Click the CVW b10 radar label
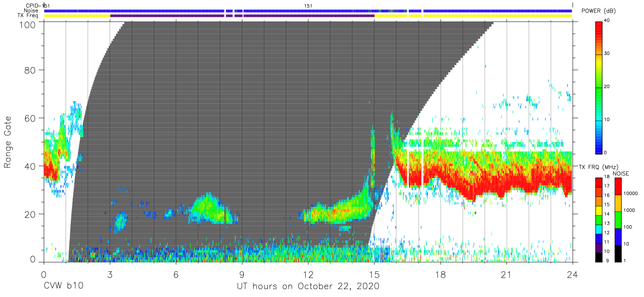This screenshot has height=297, width=644. (63, 287)
